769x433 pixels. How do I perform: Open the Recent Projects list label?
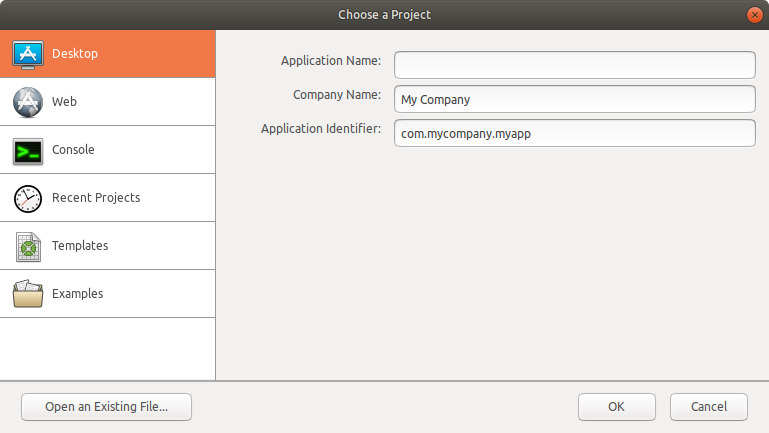pos(96,198)
